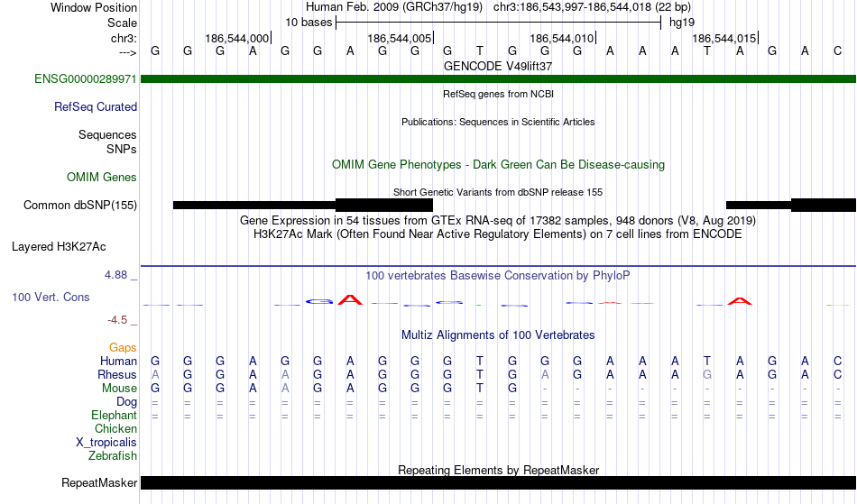Image resolution: width=857 pixels, height=504 pixels.
Task: Click Repeating Elements by RepeatMasker title
Action: click(x=499, y=470)
